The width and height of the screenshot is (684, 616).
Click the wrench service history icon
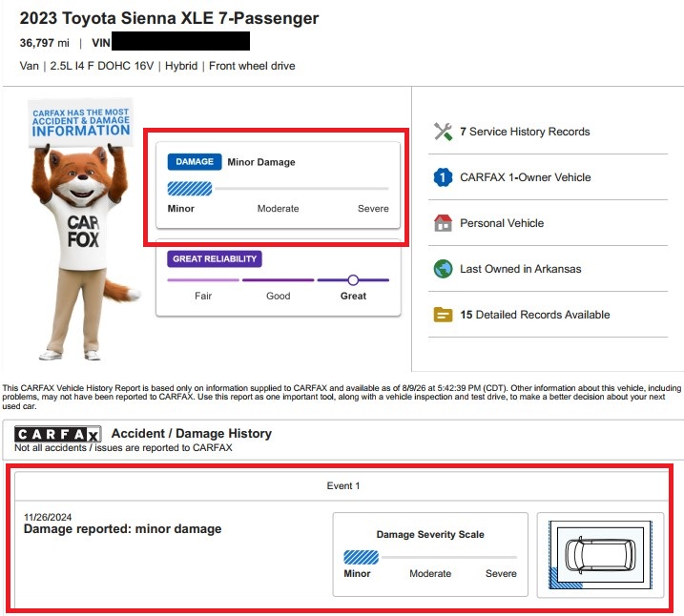443,132
